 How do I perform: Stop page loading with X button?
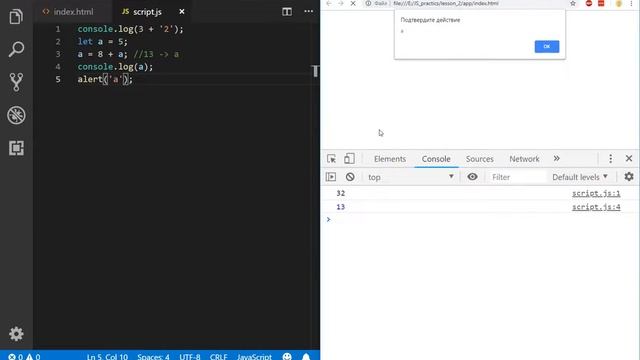353,3
